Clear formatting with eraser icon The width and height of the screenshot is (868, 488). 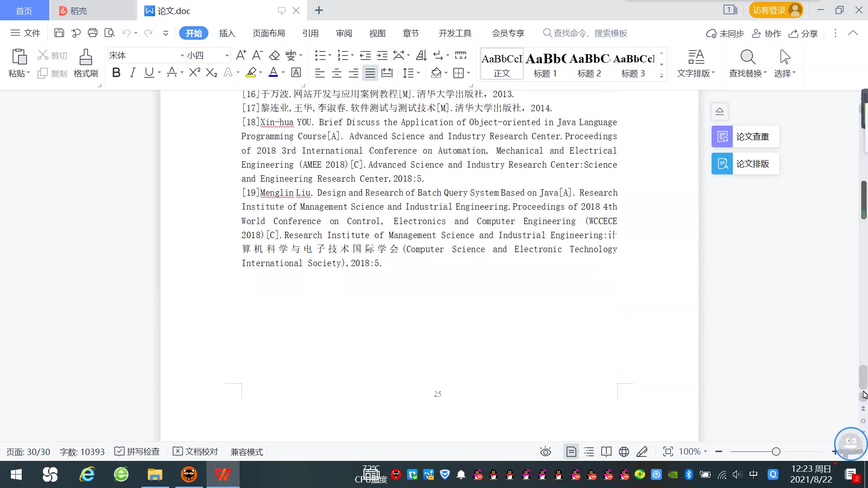tap(274, 55)
